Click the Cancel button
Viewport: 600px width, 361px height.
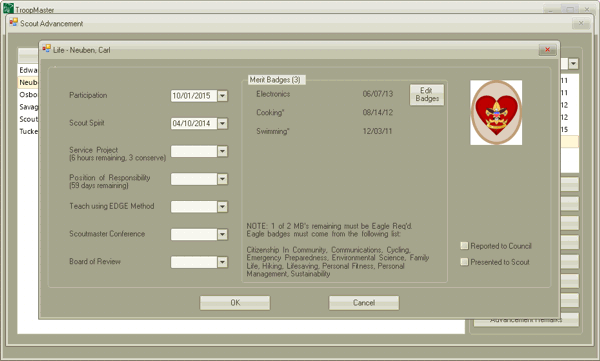point(364,303)
